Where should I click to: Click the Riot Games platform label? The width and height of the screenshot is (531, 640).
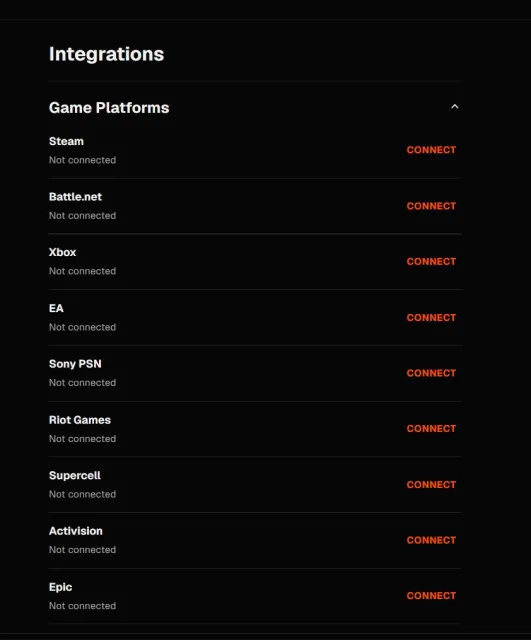point(80,420)
